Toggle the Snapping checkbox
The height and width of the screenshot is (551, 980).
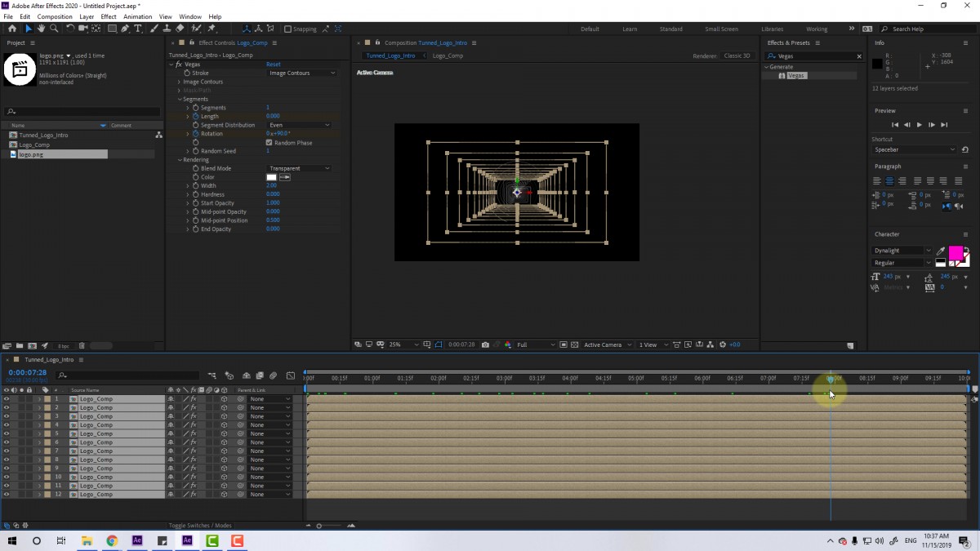(x=287, y=29)
